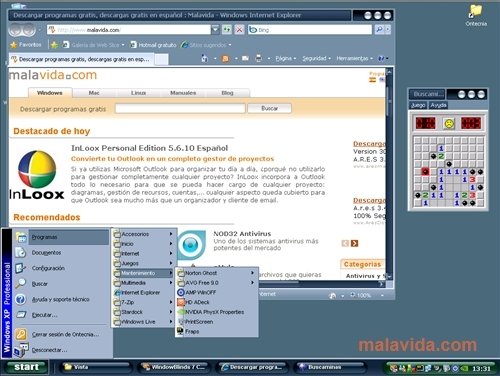
Task: Open NVIDIA PhysX Properties entry
Action: tap(217, 312)
